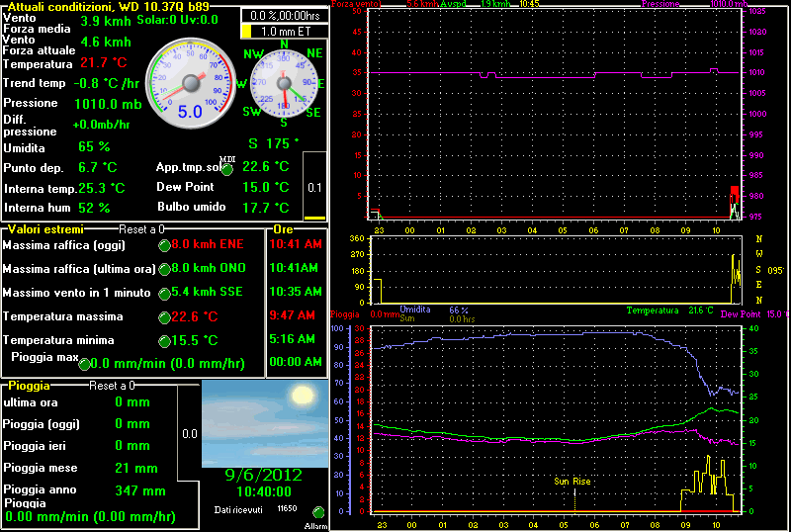791x532 pixels.
Task: Click the Vento Forza media value 3.9 kmh
Action: point(106,21)
